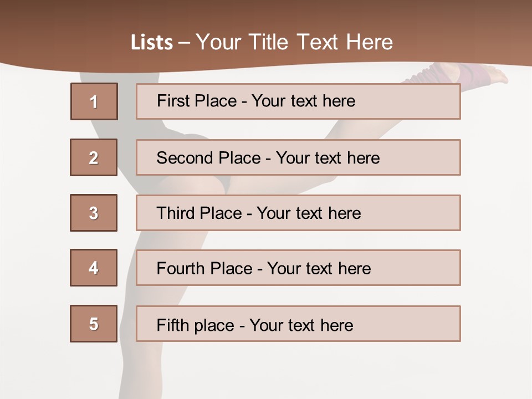This screenshot has width=532, height=399.
Task: Click the word 'Third' in list
Action: [176, 213]
